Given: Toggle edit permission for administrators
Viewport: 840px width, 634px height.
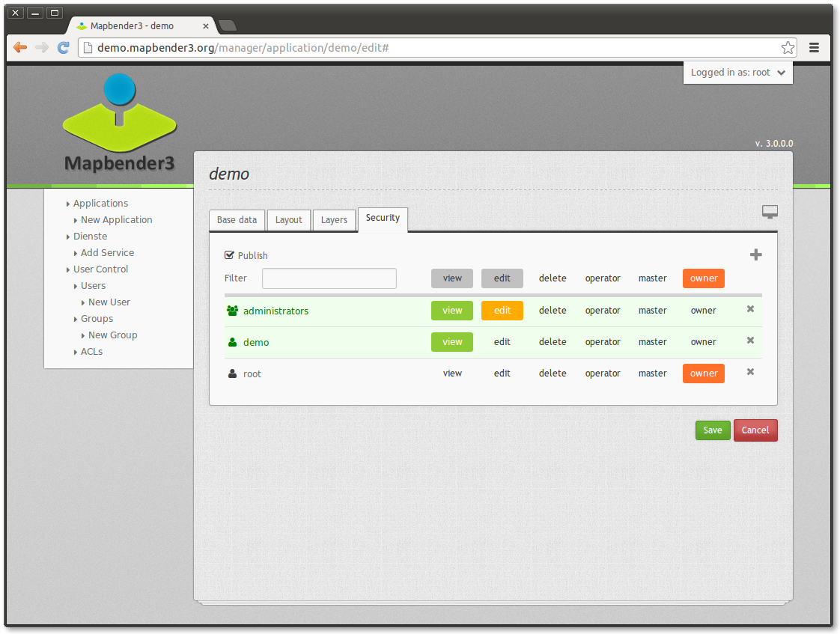Looking at the screenshot, I should [502, 311].
